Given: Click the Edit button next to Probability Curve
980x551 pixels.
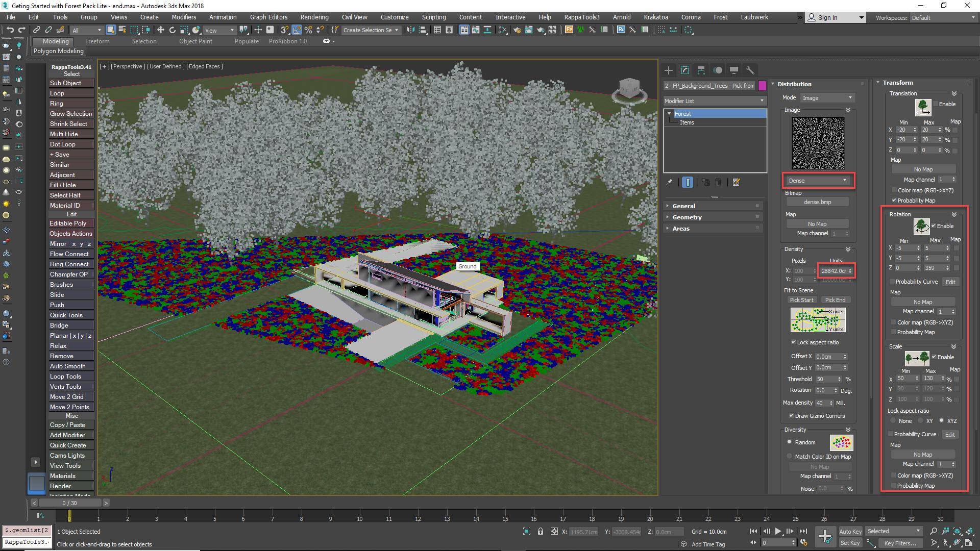Looking at the screenshot, I should 950,282.
